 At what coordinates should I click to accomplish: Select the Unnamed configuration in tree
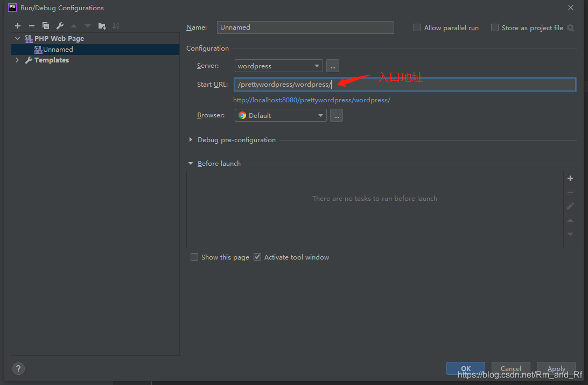tap(95, 50)
